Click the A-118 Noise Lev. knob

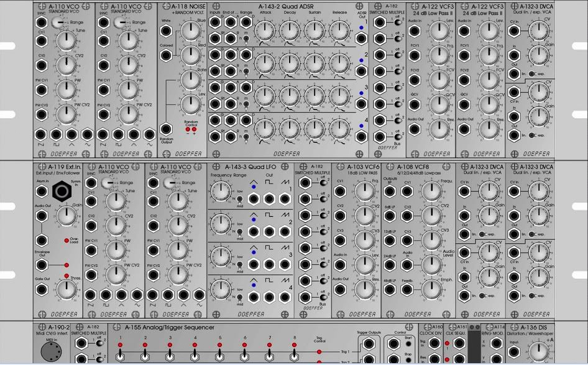191,104
